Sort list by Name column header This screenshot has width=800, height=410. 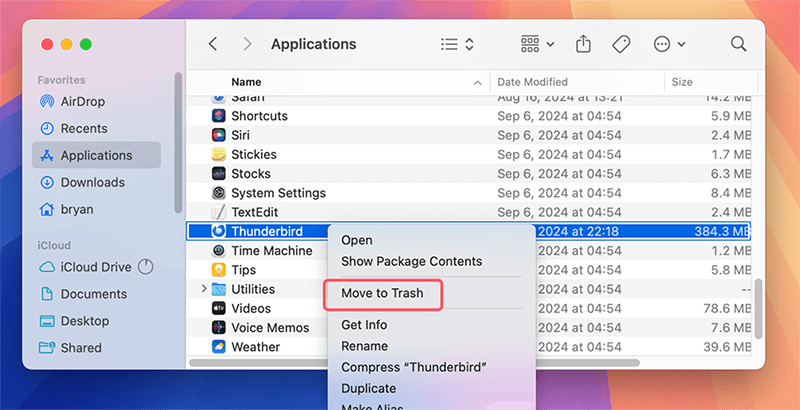(x=246, y=81)
